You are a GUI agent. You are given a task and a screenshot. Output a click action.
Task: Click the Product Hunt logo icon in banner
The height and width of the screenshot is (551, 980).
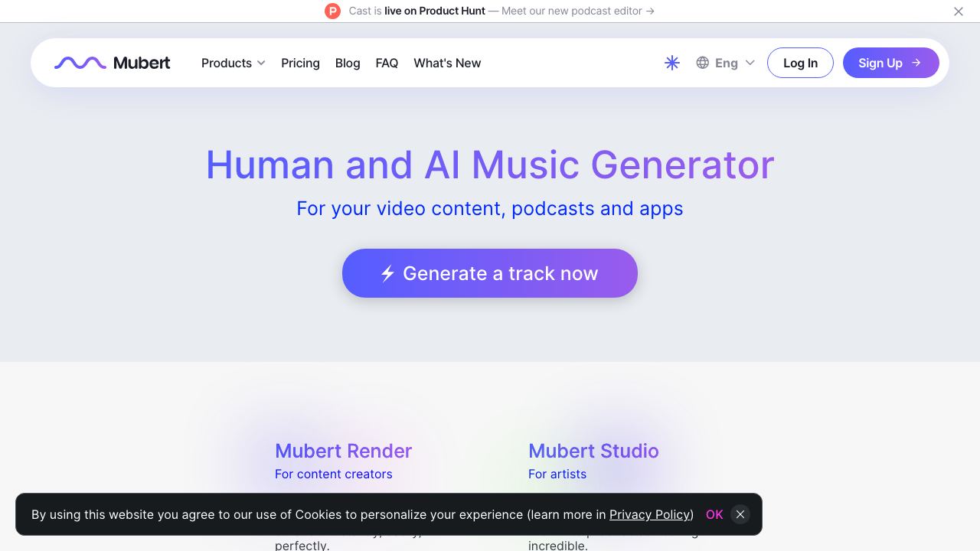(332, 11)
